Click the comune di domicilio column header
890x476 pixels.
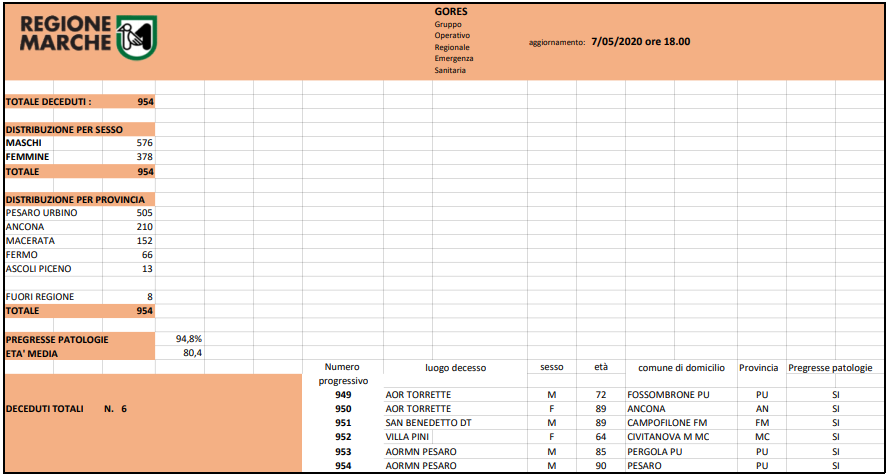point(681,368)
